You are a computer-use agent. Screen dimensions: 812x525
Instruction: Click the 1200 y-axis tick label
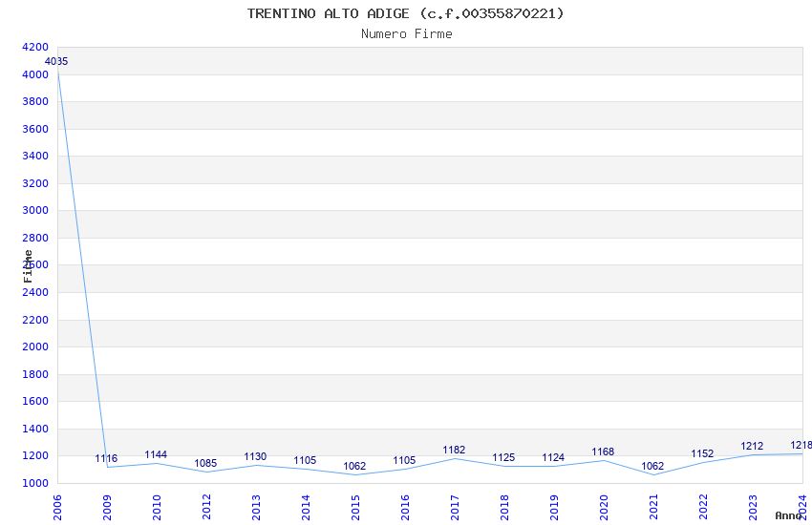[x=35, y=455]
